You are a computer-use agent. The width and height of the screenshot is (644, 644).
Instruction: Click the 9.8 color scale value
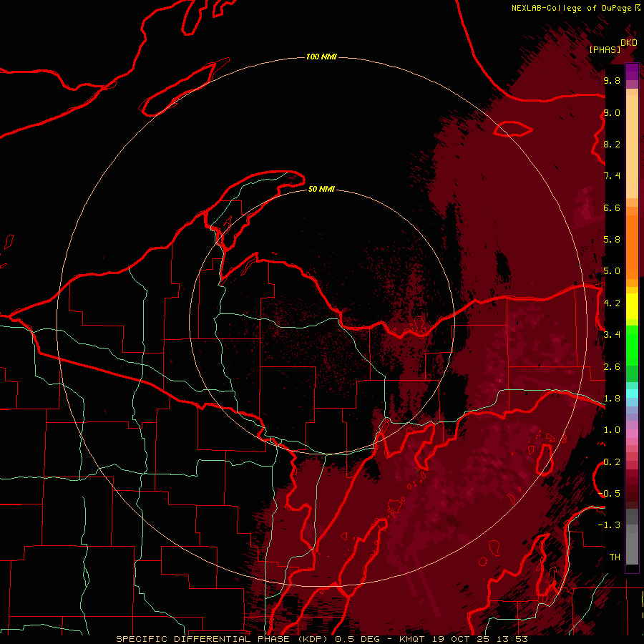pos(612,80)
